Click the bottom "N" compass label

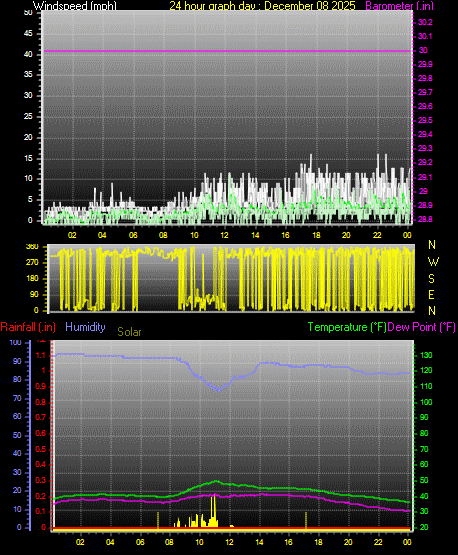click(432, 311)
